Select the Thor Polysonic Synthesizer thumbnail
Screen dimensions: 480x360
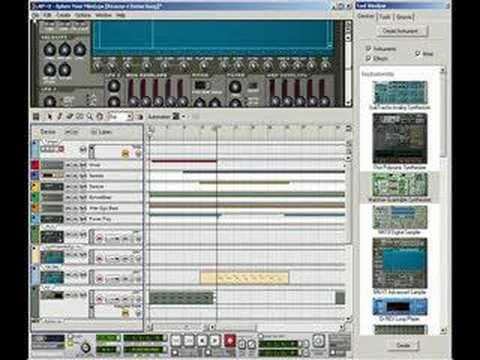pos(400,138)
